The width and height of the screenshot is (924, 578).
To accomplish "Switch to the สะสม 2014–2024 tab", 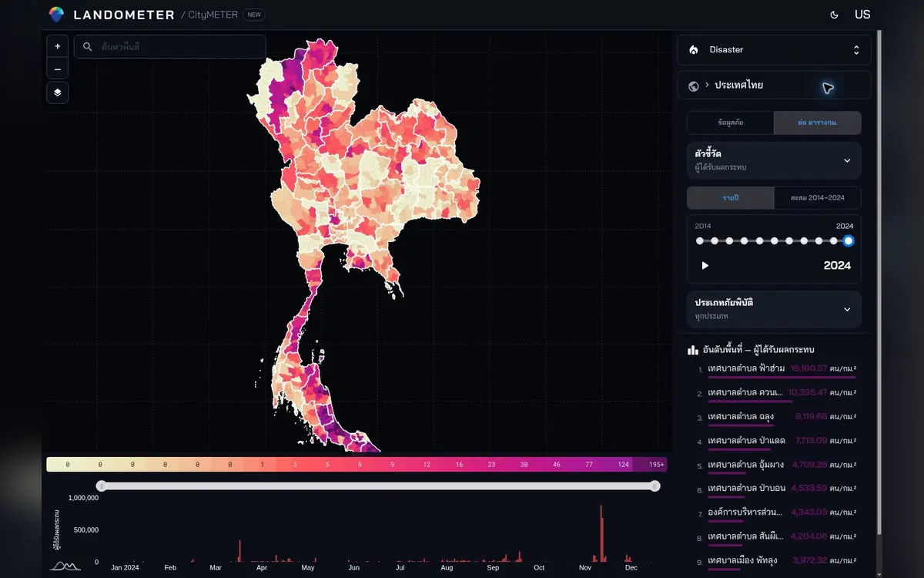I will 818,198.
